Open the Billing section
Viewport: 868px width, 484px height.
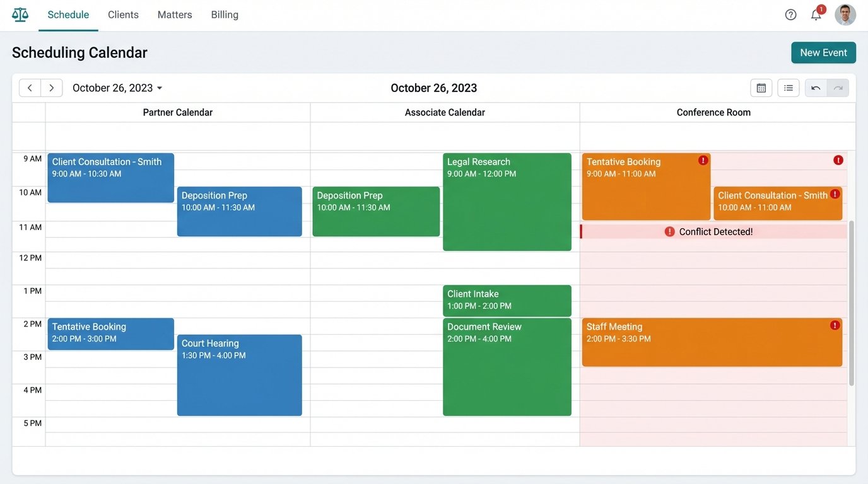tap(224, 14)
